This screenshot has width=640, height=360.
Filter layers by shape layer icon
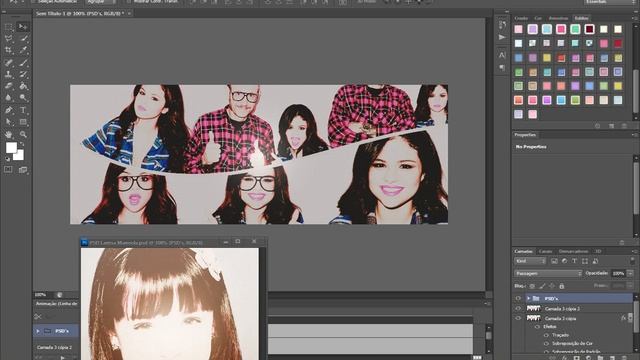584,261
